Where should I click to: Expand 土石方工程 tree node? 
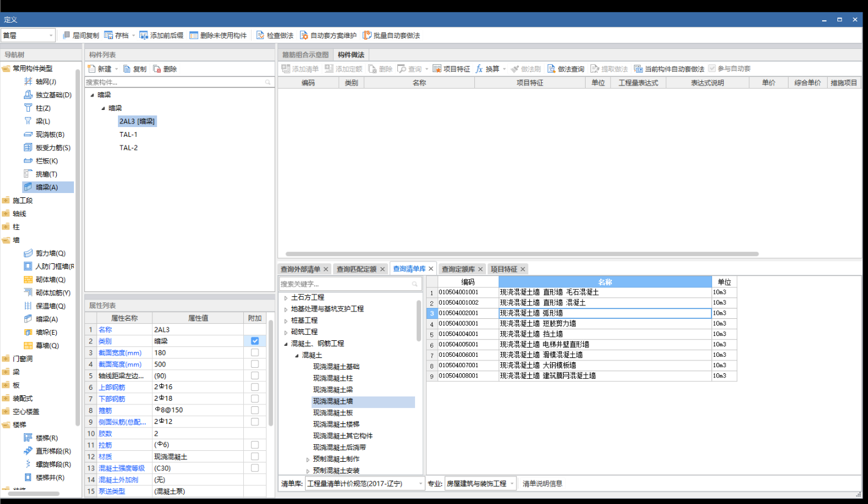tap(285, 298)
